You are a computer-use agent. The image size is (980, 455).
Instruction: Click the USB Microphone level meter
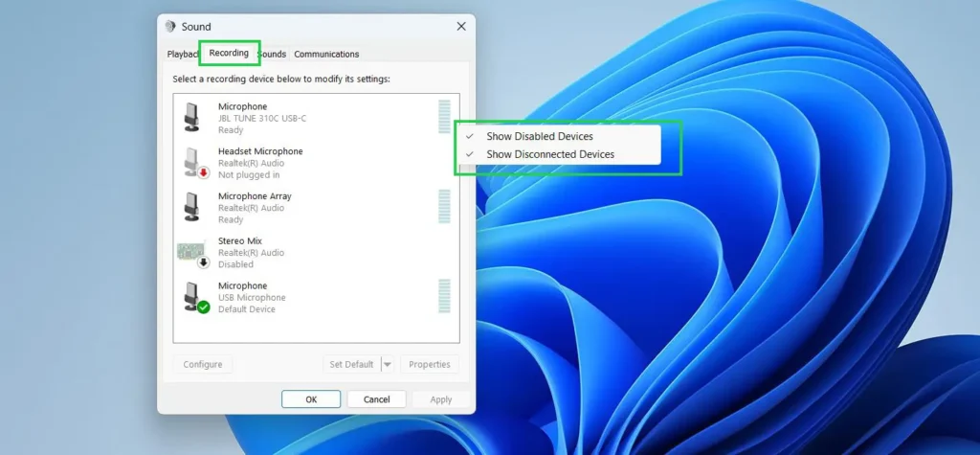[444, 296]
